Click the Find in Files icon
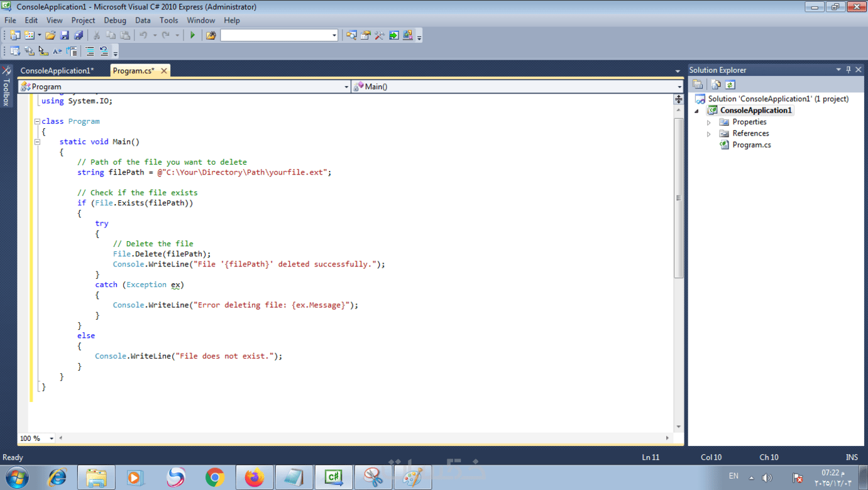The height and width of the screenshot is (490, 868). pos(211,35)
